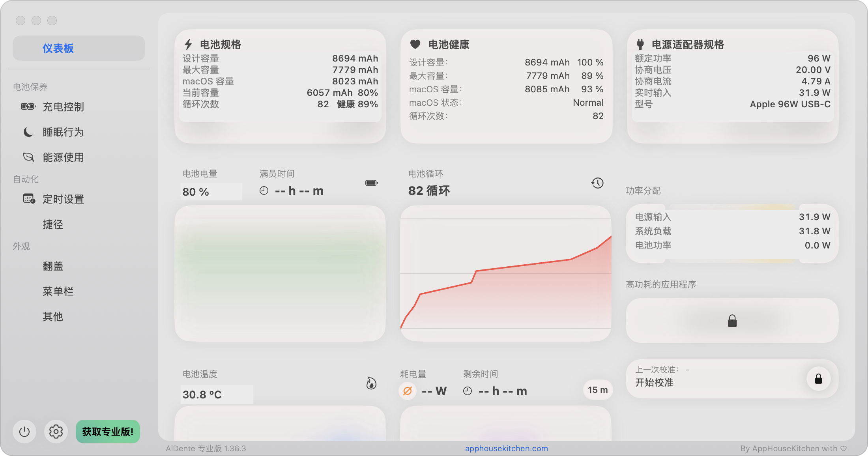868x456 pixels.
Task: Open 菜单栏 appearance settings
Action: pos(58,292)
